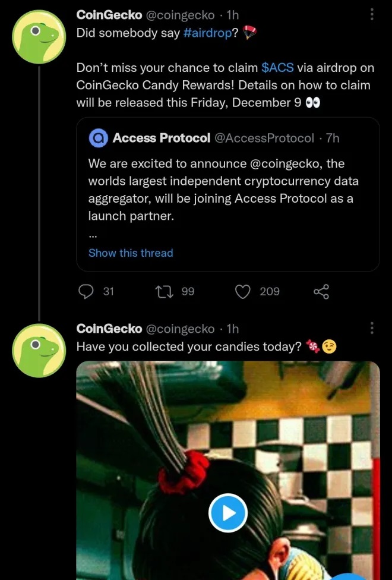Open more options for the airdrop tweet

pos(372,14)
